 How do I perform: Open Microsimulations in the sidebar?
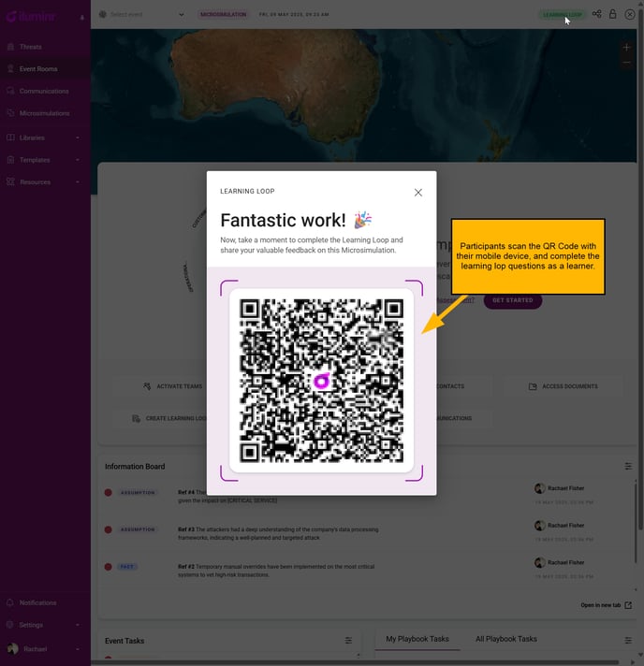[x=45, y=113]
